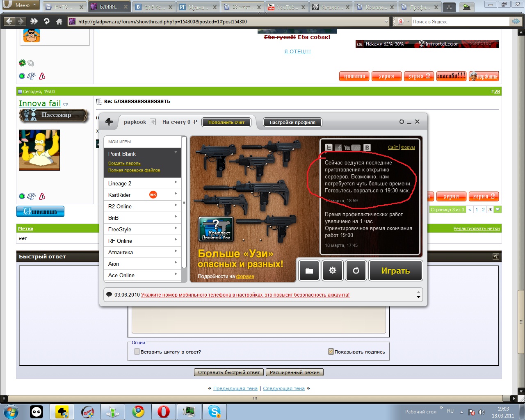Expand the BnB game entry arrow

[176, 216]
